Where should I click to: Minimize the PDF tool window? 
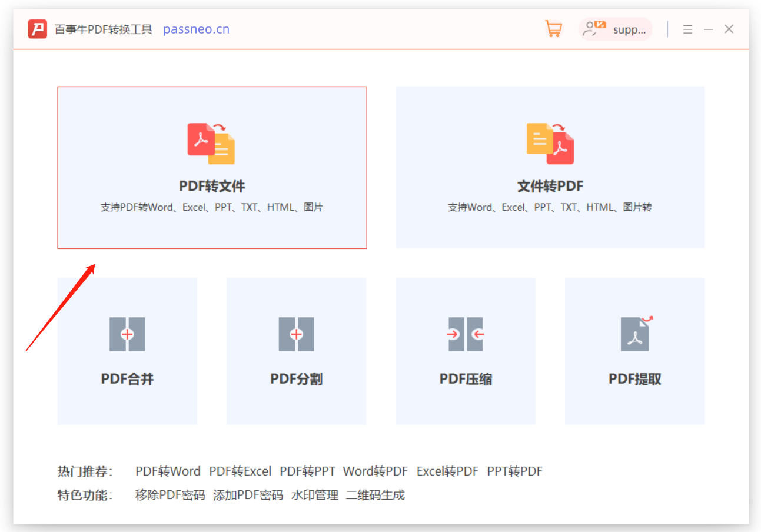(x=709, y=29)
